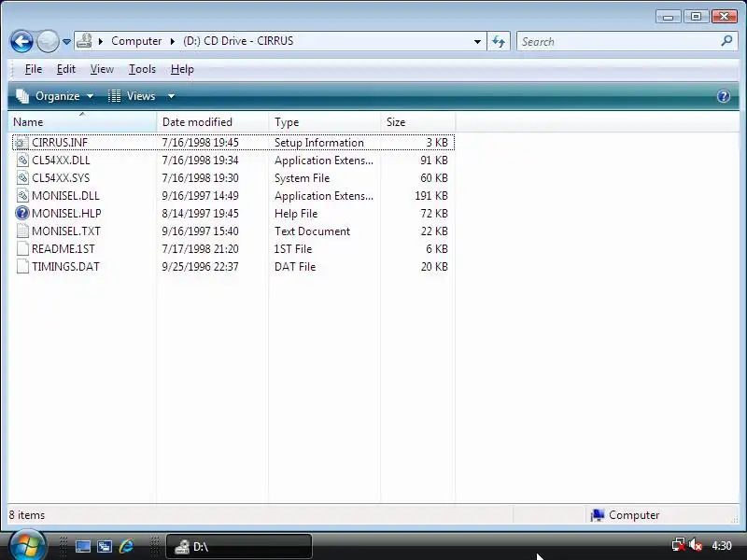
Task: Open the View menu
Action: click(102, 69)
